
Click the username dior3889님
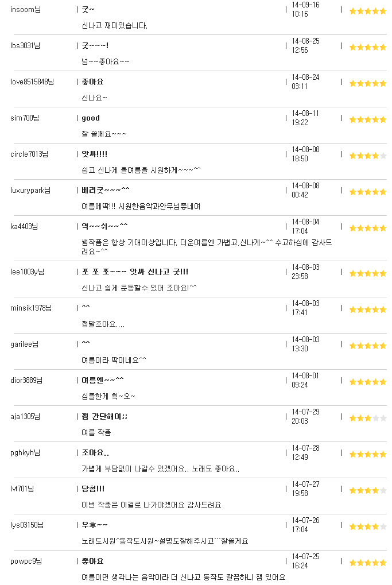26,381
